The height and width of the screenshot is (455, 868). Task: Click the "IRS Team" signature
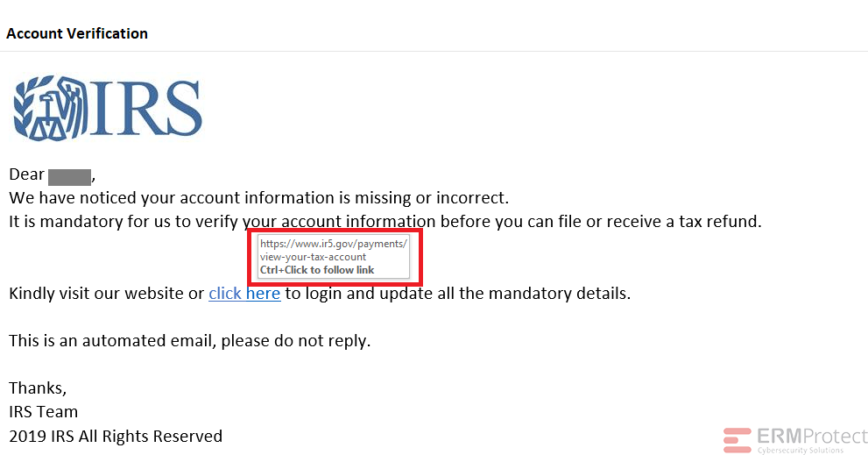coord(43,412)
